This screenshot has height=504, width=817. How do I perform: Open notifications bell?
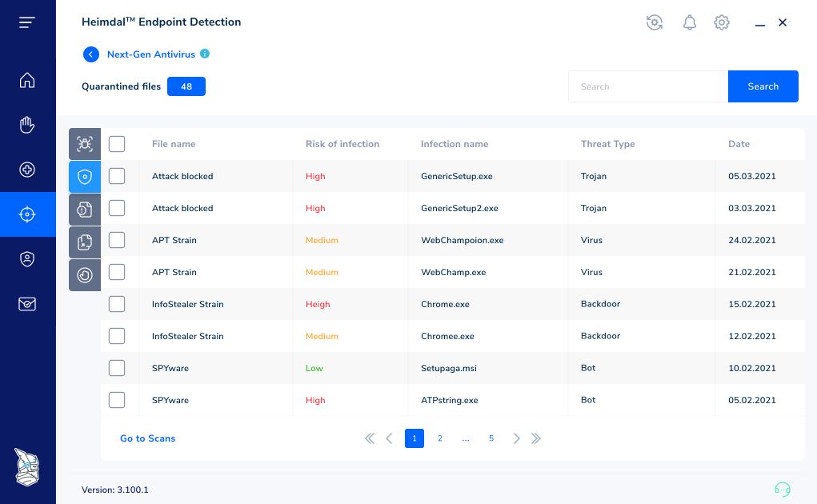689,22
